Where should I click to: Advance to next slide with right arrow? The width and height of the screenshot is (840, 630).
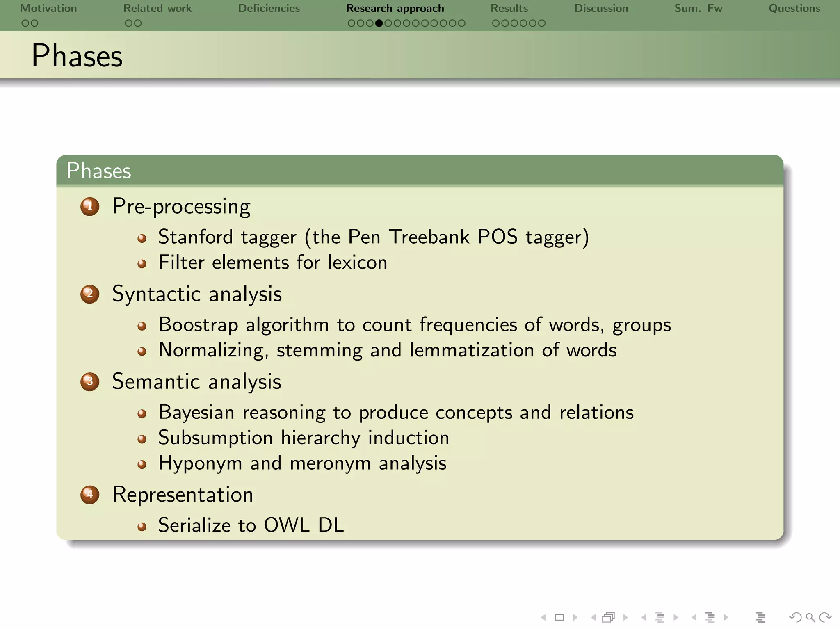click(x=575, y=617)
